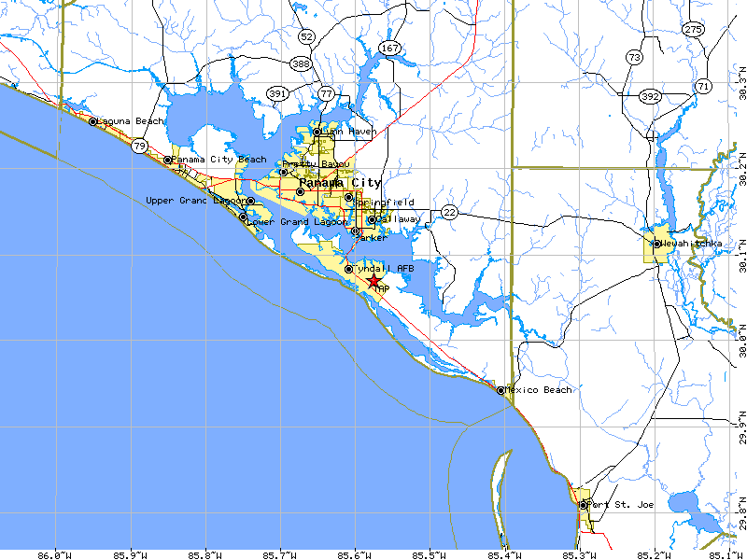Screen dimensions: 747x560
Task: Select the 85.4°W longitude label
Action: coord(504,554)
